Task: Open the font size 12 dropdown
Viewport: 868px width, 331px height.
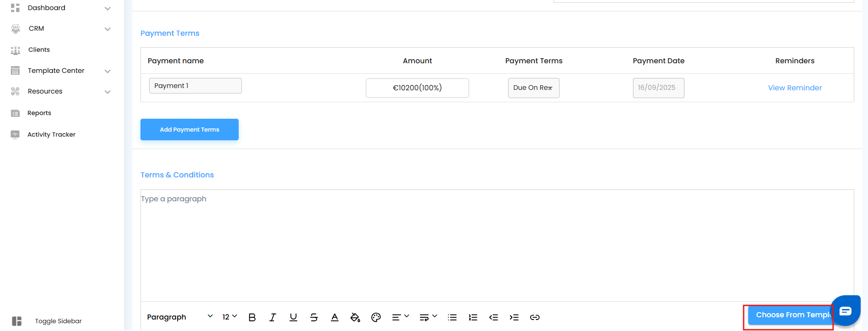Action: click(230, 317)
